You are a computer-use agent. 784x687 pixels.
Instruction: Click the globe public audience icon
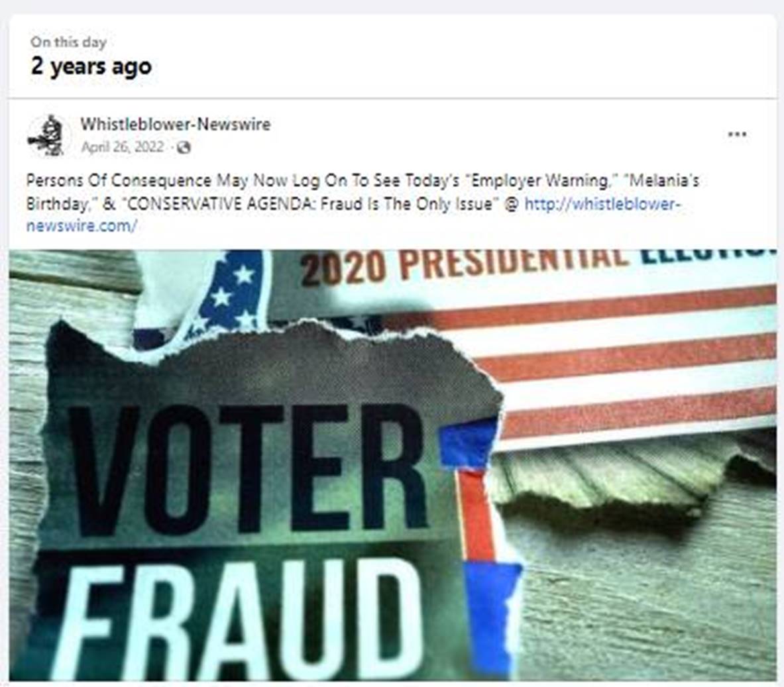tap(184, 148)
